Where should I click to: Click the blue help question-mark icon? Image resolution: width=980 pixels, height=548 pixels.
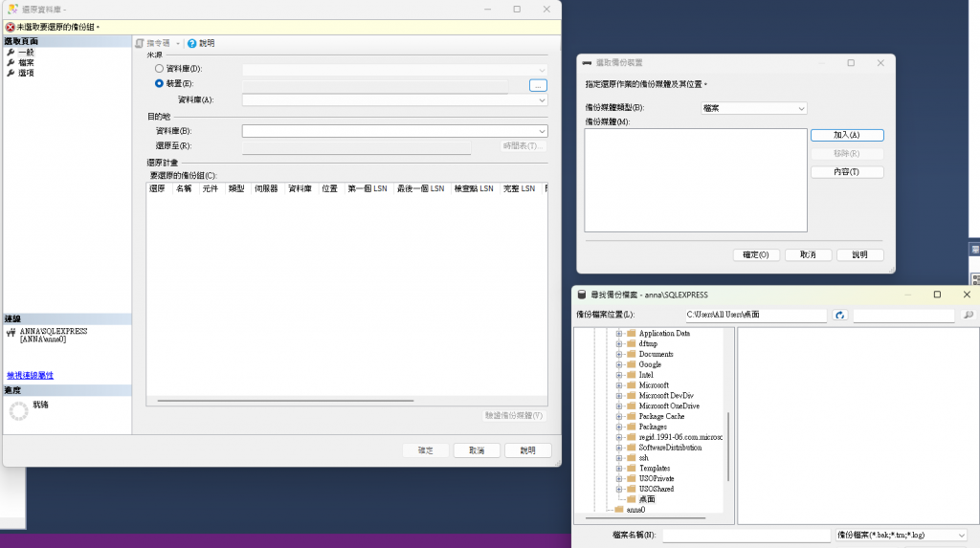[x=191, y=43]
